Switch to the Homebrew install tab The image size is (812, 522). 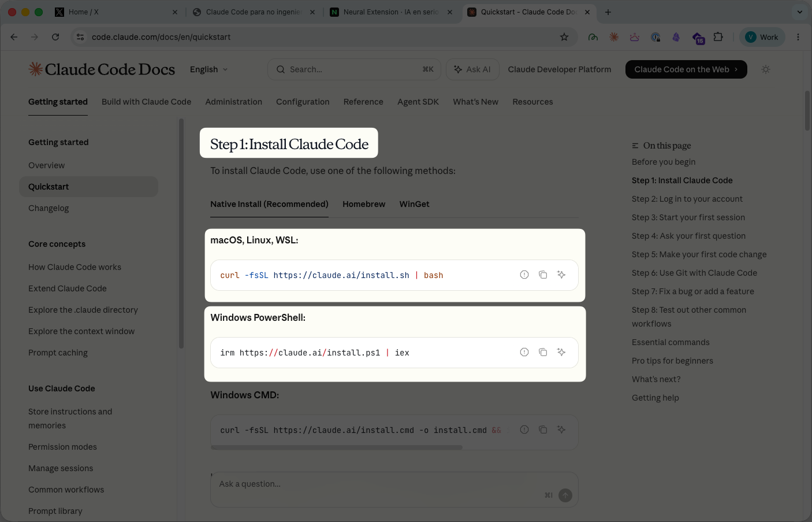364,204
